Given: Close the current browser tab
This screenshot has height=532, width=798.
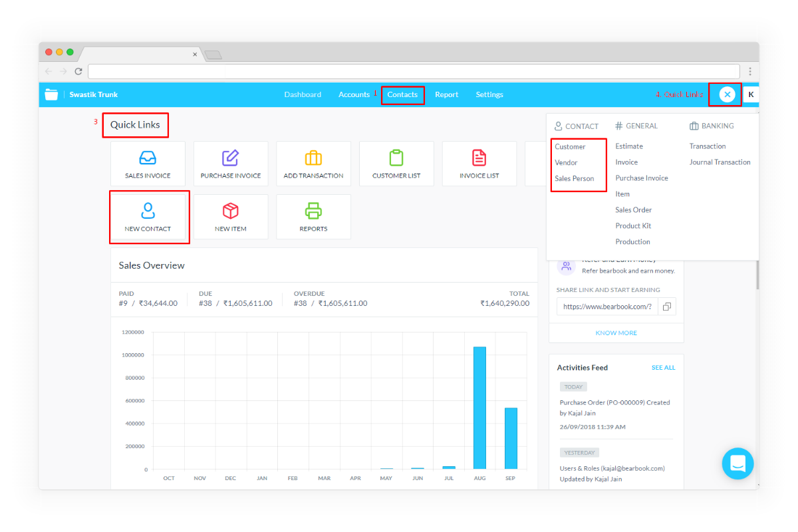Looking at the screenshot, I should point(195,55).
